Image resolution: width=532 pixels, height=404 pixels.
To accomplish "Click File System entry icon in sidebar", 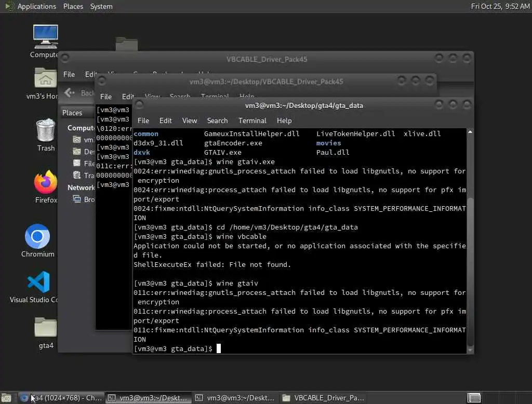I will 77,163.
